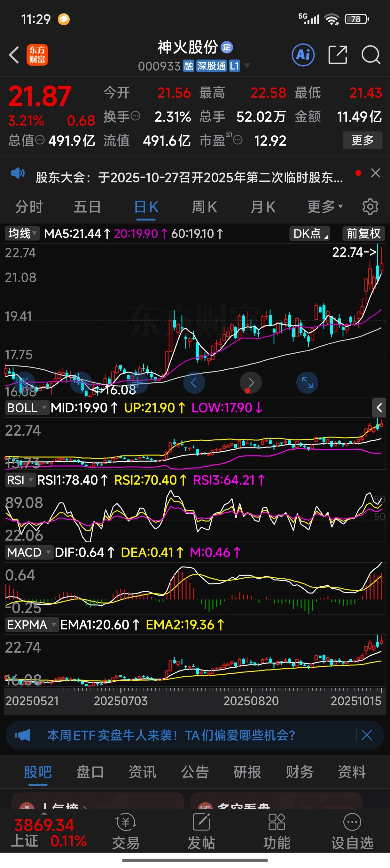
Task: Open the 研报 tab
Action: point(247,772)
